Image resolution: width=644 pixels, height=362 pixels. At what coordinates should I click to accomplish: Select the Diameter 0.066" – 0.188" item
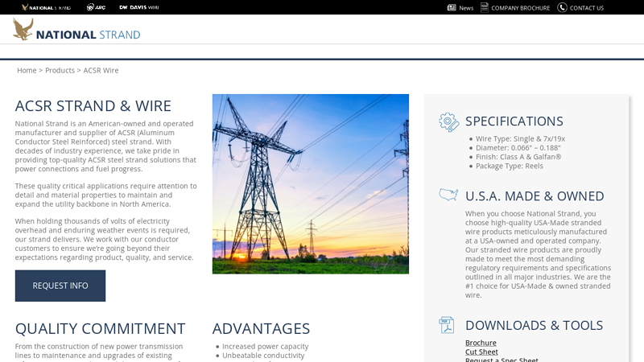click(x=518, y=148)
